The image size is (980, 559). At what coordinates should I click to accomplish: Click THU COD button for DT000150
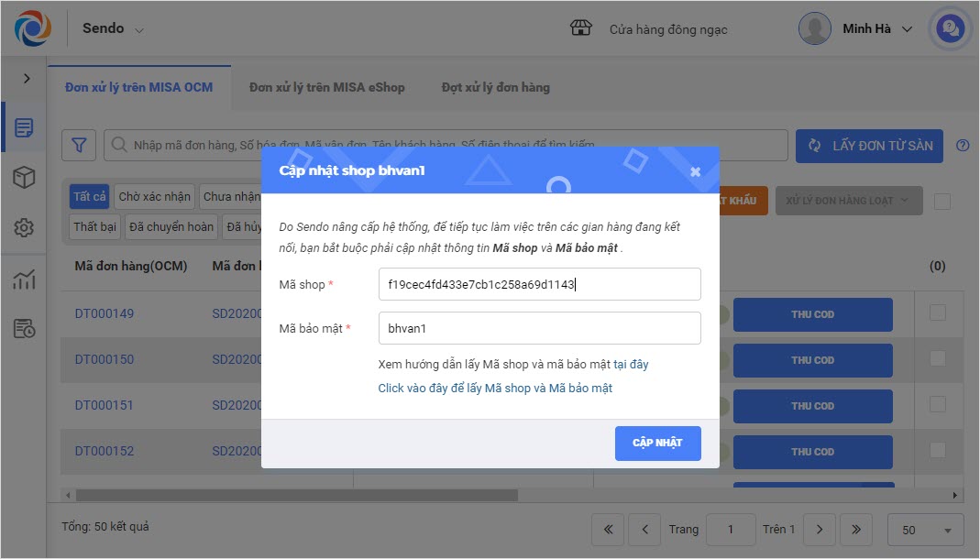click(x=812, y=360)
